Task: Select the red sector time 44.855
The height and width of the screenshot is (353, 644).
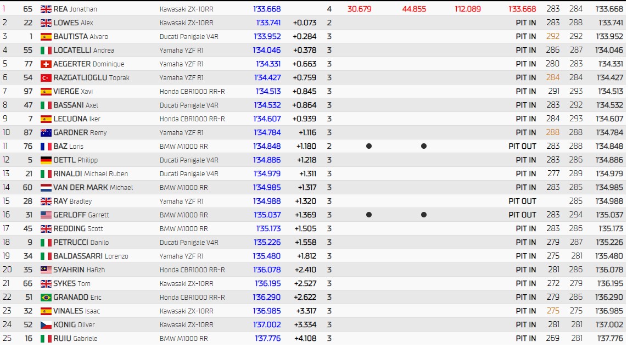Action: (414, 9)
